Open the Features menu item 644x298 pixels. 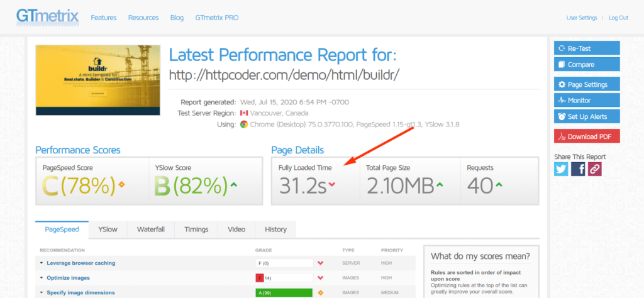pos(104,18)
